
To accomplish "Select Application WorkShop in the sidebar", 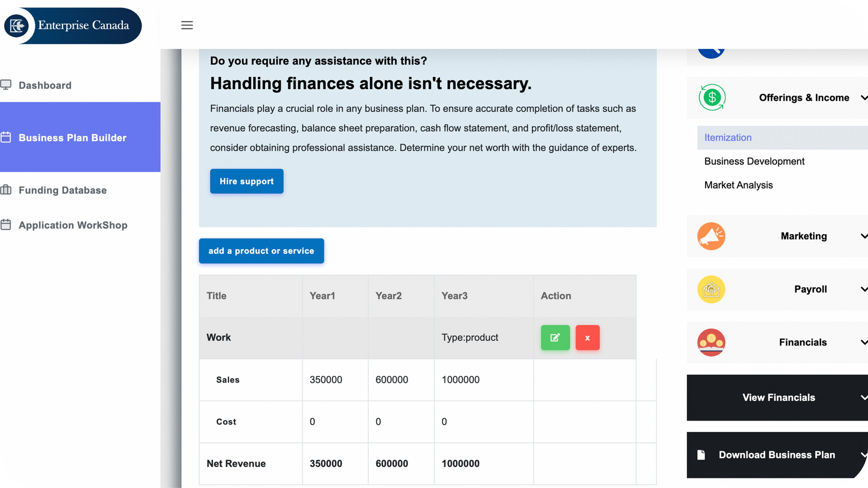I will [x=73, y=225].
